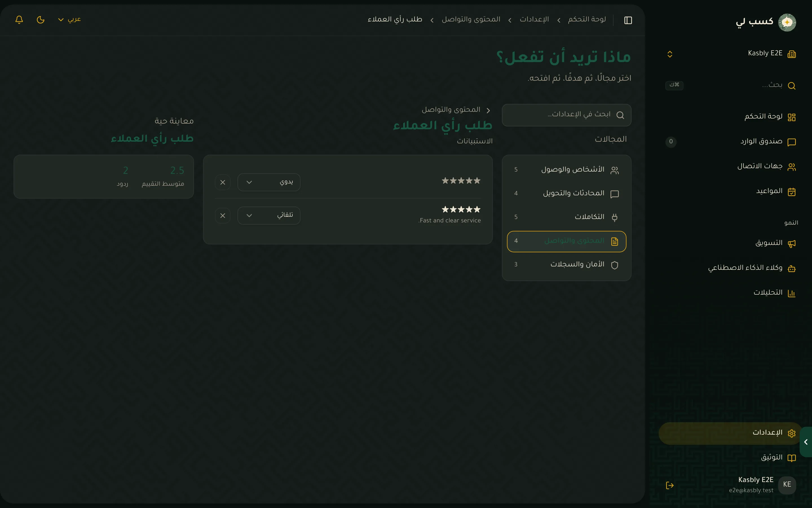Screen dimensions: 812x508
Task: Click breadcrumb الإعدادات
Action: (x=534, y=19)
